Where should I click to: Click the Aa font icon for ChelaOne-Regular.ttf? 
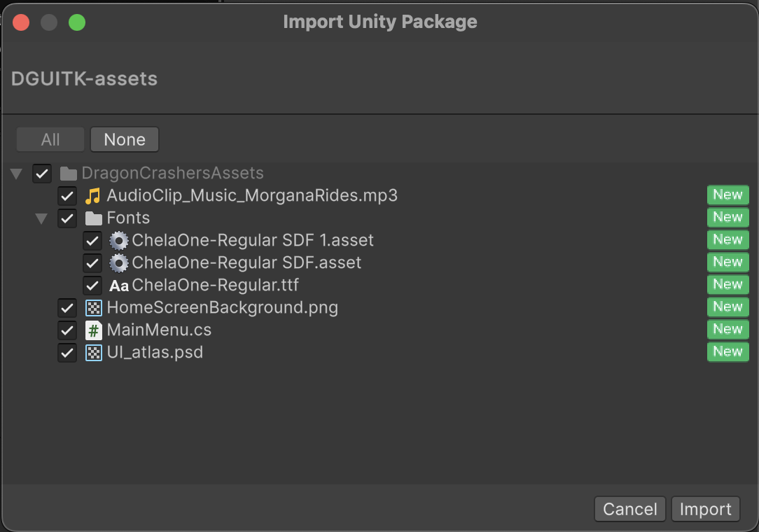[x=119, y=286]
